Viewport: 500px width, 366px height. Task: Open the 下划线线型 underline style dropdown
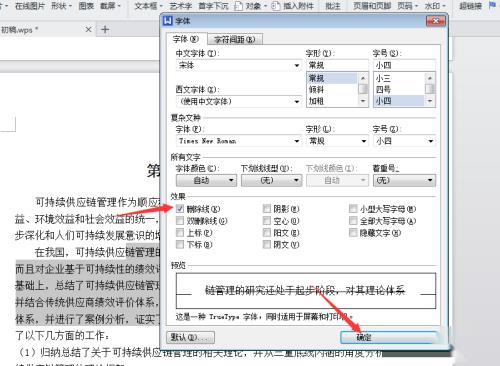click(x=271, y=180)
